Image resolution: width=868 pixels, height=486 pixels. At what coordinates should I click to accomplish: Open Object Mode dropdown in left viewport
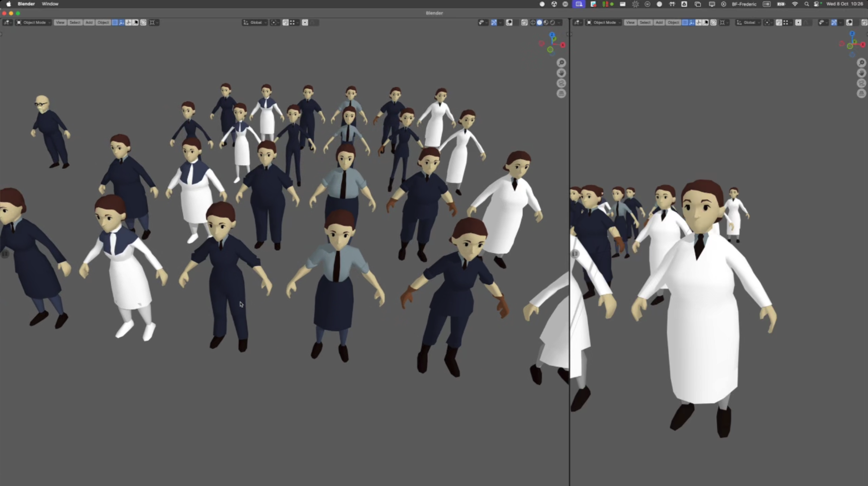34,23
